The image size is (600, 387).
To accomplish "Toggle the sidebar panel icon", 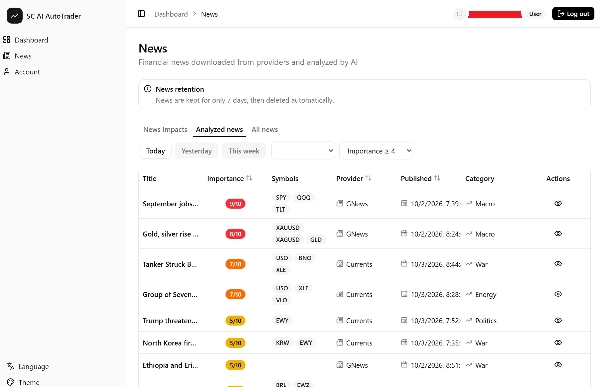I will pyautogui.click(x=141, y=14).
